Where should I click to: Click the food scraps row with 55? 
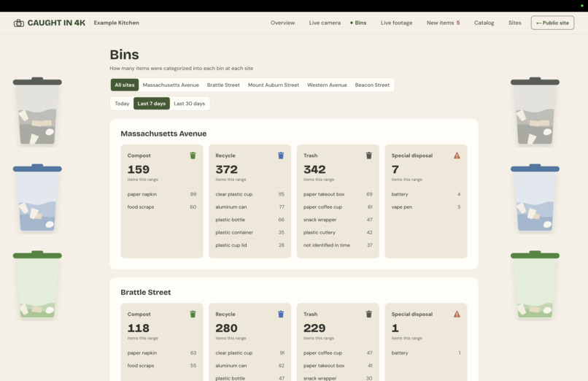(162, 366)
